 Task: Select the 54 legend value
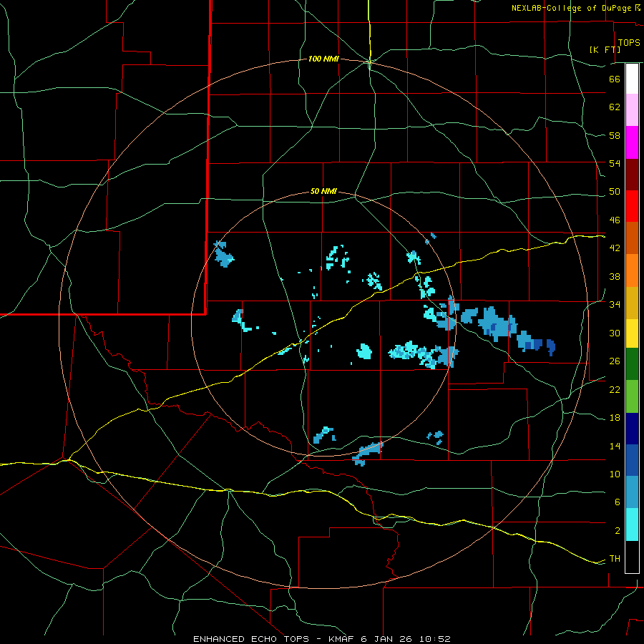615,163
